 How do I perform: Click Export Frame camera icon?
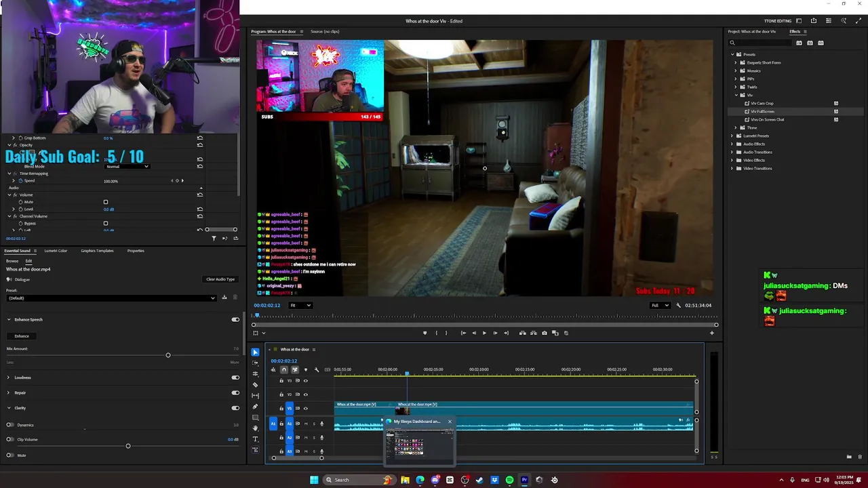545,333
